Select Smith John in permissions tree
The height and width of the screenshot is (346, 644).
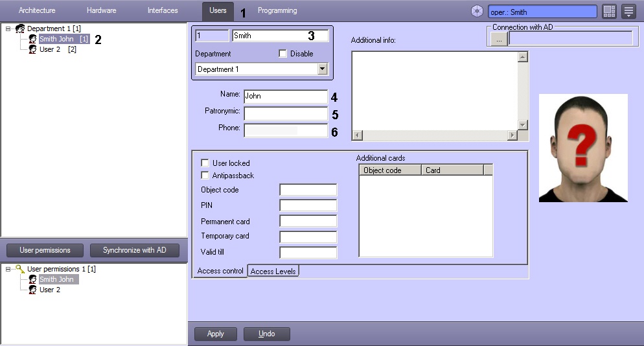(58, 279)
